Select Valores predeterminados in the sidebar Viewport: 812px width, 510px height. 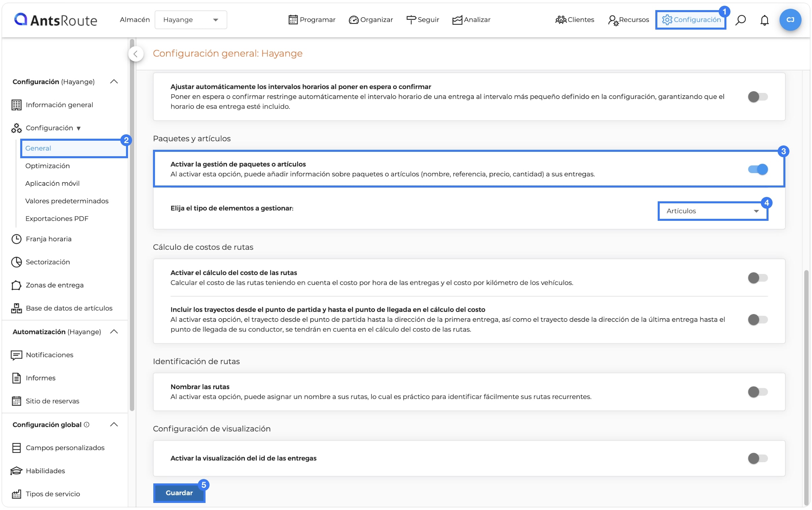click(x=67, y=201)
